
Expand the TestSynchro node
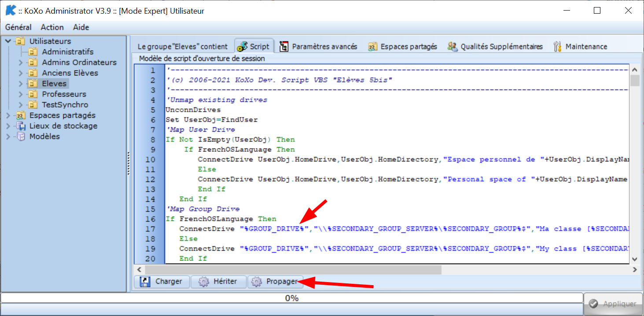point(20,104)
